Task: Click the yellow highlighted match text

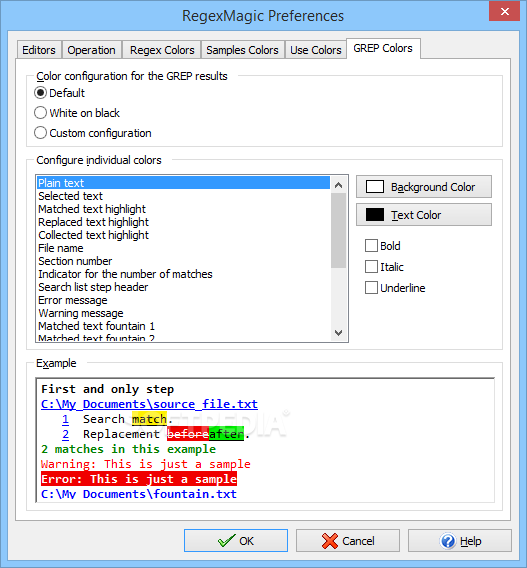Action: tap(149, 419)
